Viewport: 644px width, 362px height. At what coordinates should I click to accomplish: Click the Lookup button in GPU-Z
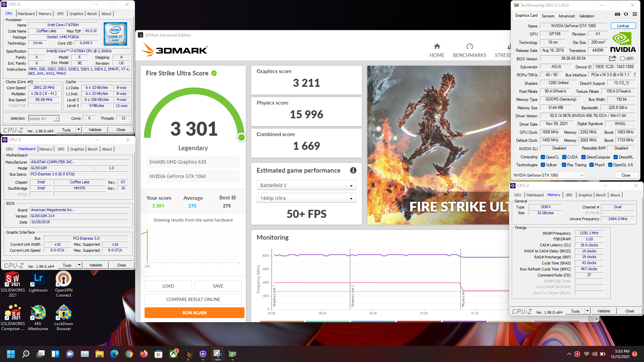[x=623, y=26]
